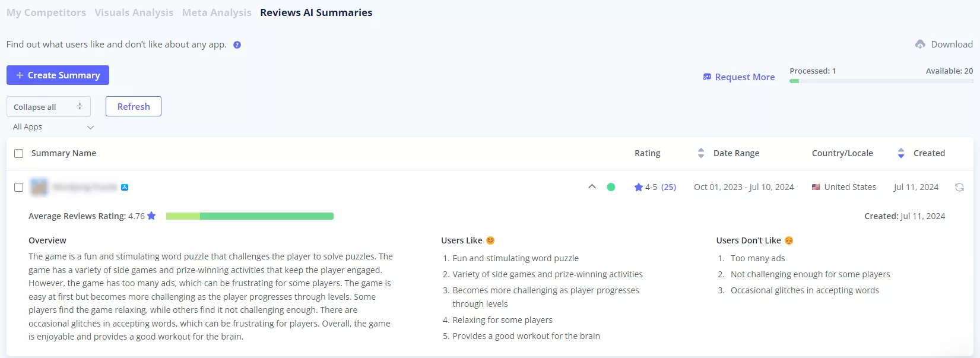Open the All Apps dropdown
Viewport: 980px width, 358px height.
[53, 127]
